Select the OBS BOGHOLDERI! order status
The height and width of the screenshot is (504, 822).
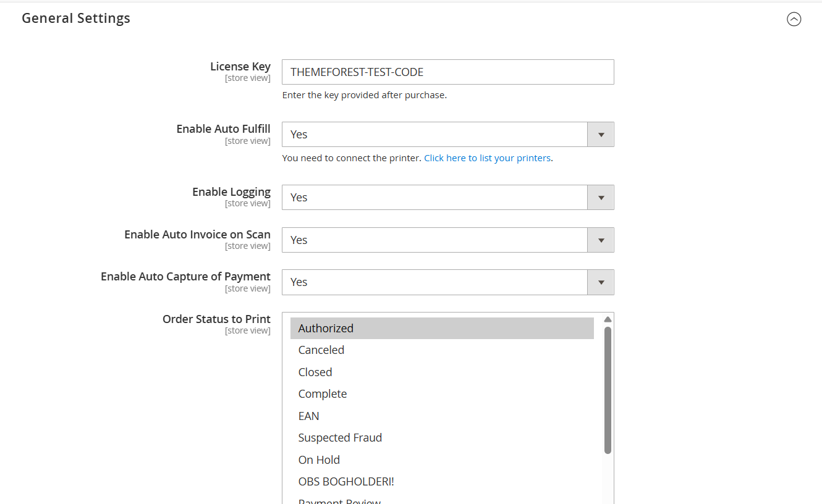[x=346, y=481]
